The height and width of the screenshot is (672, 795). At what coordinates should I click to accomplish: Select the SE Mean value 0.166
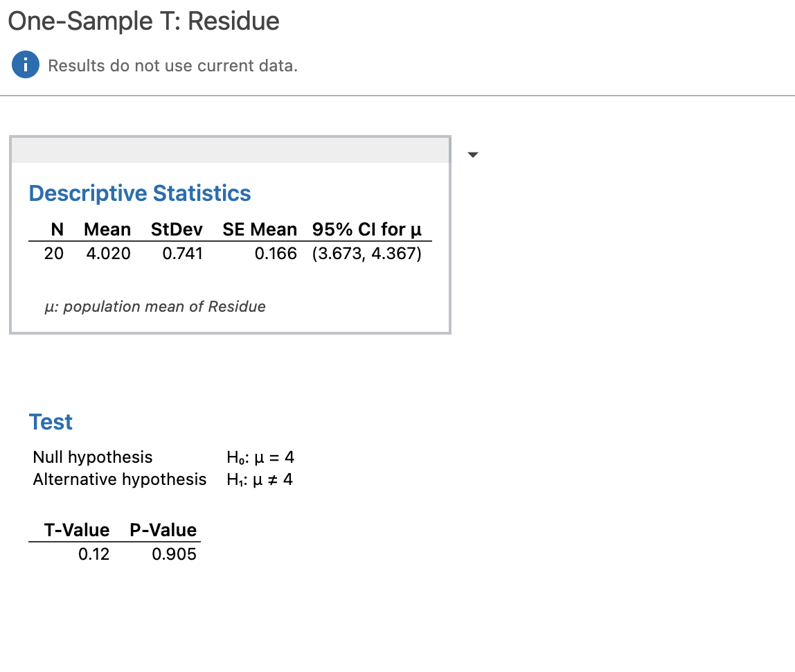tap(276, 254)
